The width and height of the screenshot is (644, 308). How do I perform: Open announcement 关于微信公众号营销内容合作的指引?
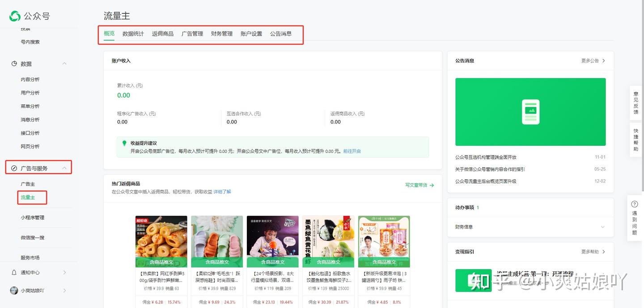click(490, 169)
